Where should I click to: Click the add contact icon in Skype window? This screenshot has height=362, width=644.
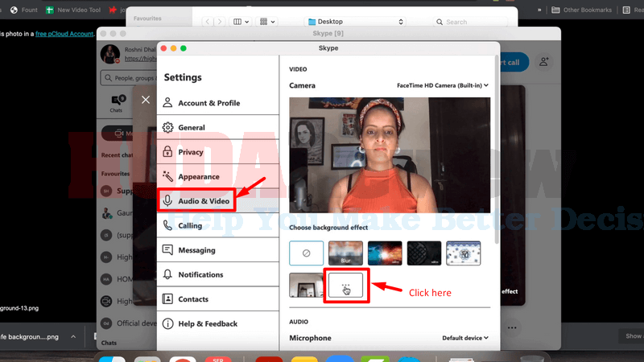tap(544, 62)
